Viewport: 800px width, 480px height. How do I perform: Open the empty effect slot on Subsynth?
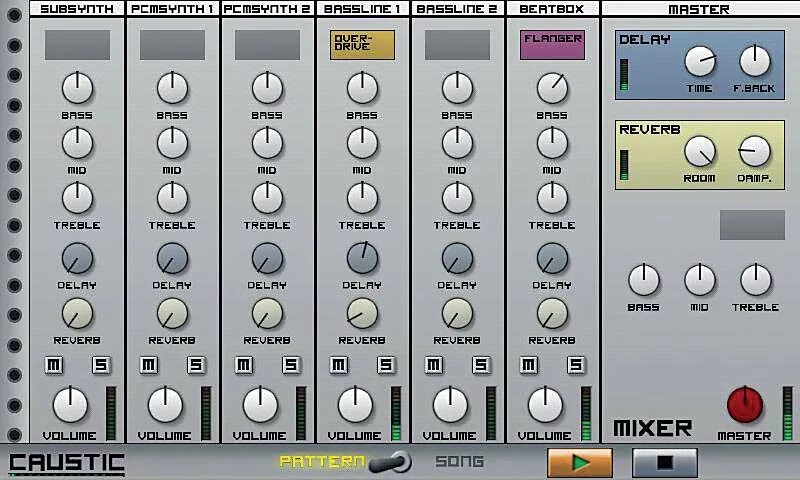click(78, 45)
